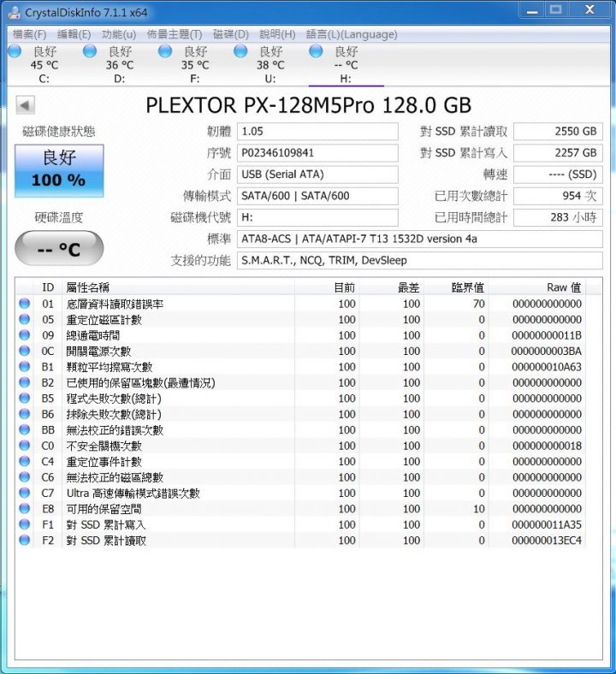Click status circle icon for attribute 09
616x674 pixels.
click(25, 334)
